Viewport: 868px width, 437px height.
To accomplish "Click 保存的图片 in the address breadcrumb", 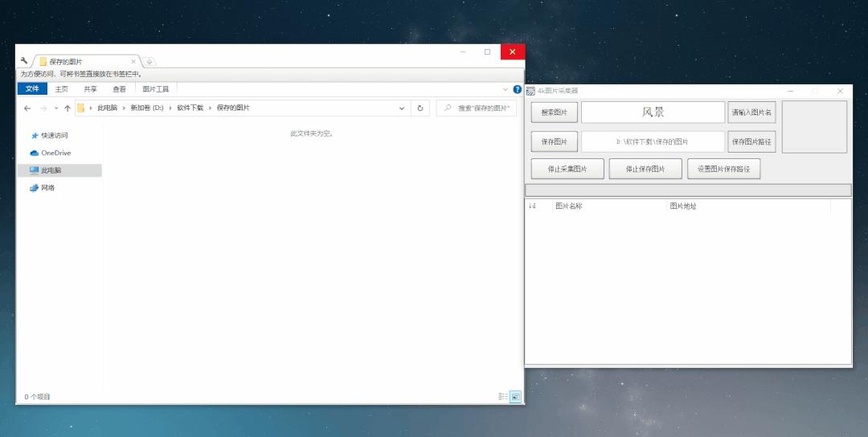I will coord(233,108).
